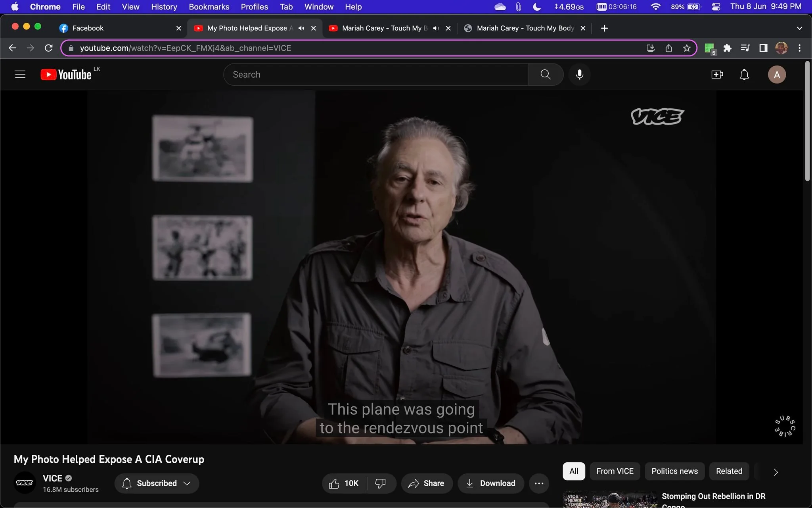Click the voice search microphone icon

(579, 74)
